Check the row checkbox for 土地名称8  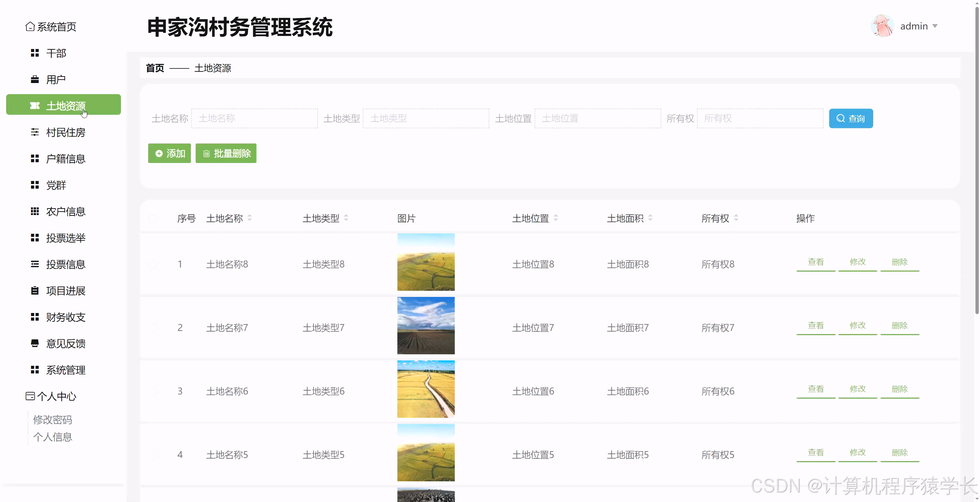[x=153, y=264]
